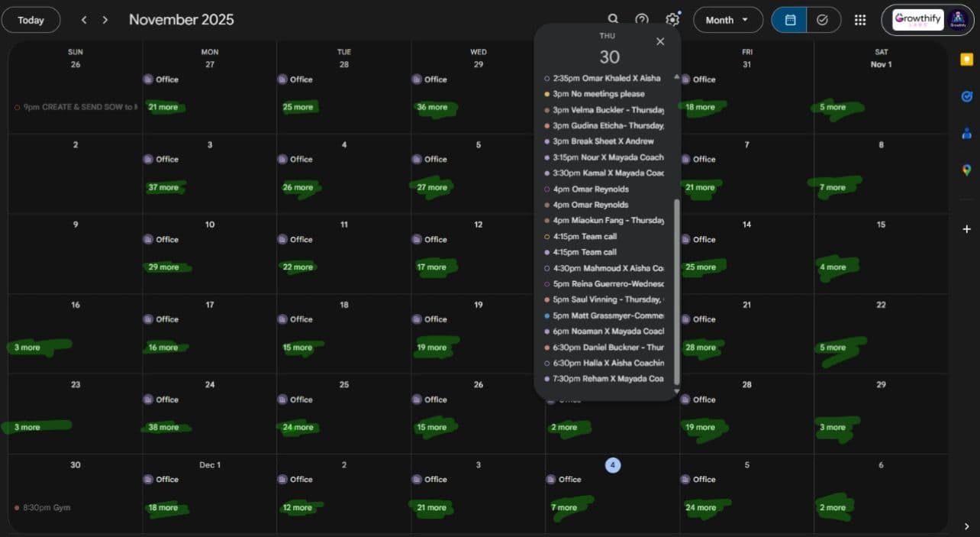The width and height of the screenshot is (980, 537).
Task: Open Google Maps in side panel
Action: click(x=966, y=170)
